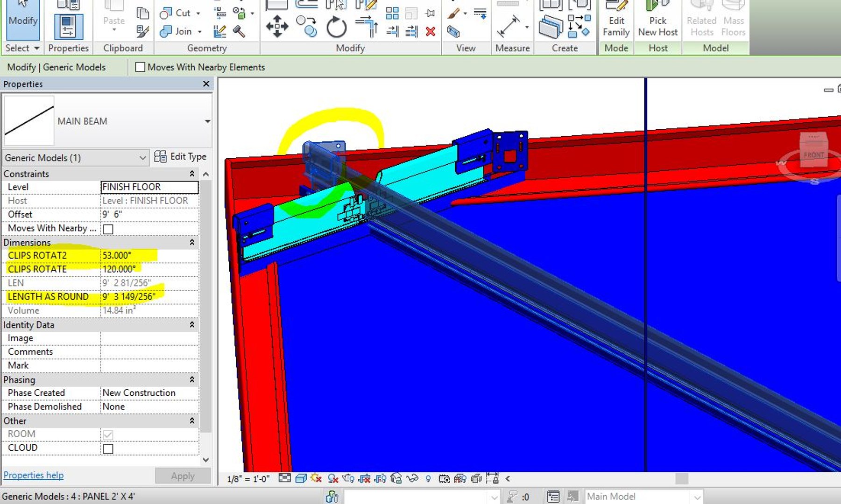Click the Linework icon in View panel

pyautogui.click(x=480, y=13)
